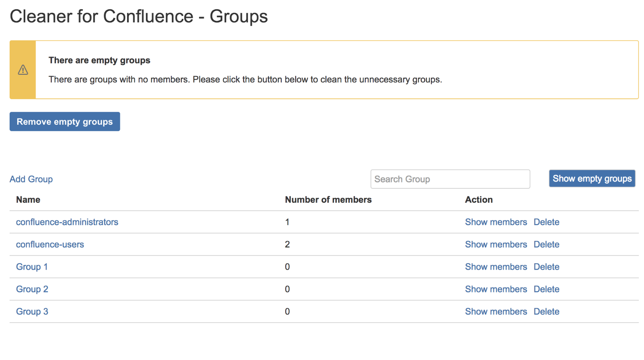Click the 'There are empty groups' warning heading
Viewport: 644px width, 360px height.
point(100,60)
